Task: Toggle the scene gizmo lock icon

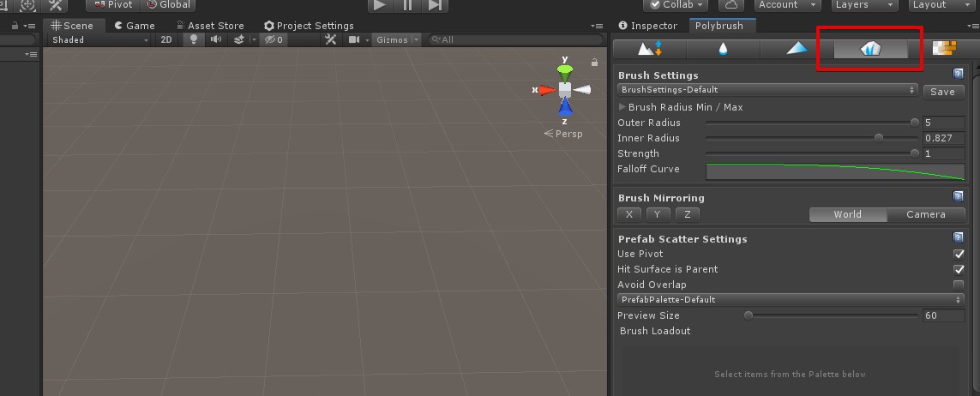Action: pyautogui.click(x=595, y=63)
